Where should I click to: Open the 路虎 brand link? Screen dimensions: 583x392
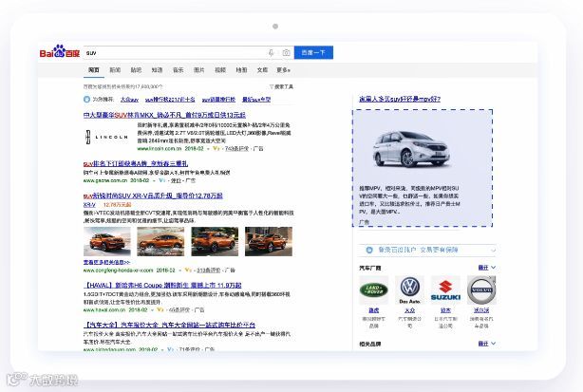pyautogui.click(x=374, y=310)
